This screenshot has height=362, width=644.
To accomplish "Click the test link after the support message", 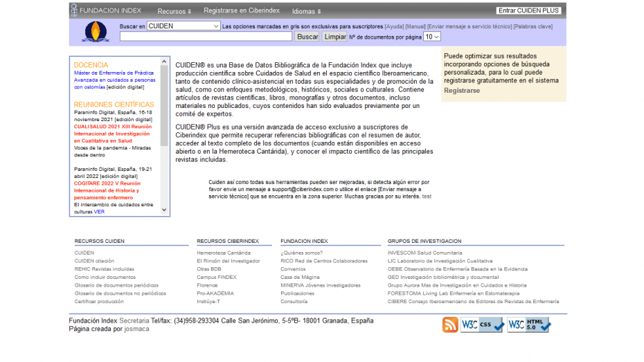I will point(427,197).
